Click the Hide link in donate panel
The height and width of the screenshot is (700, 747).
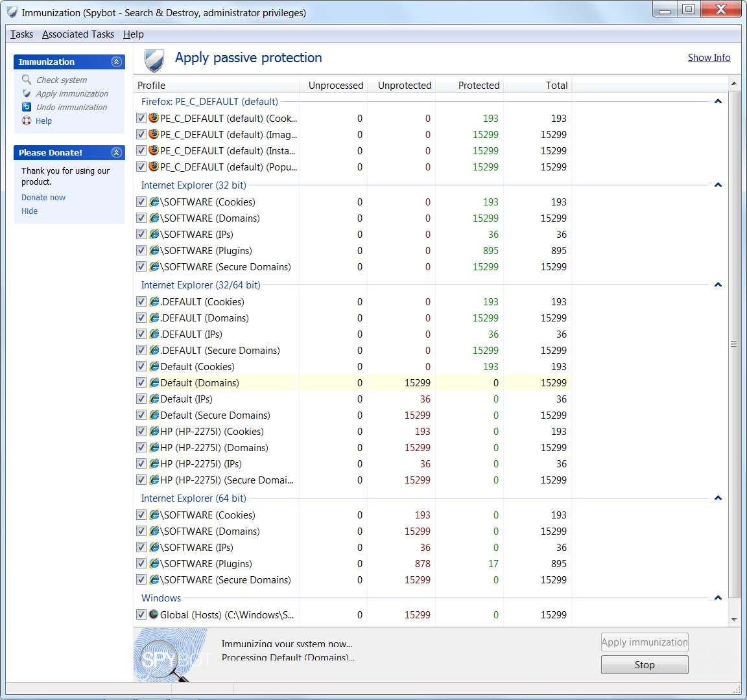(x=29, y=211)
